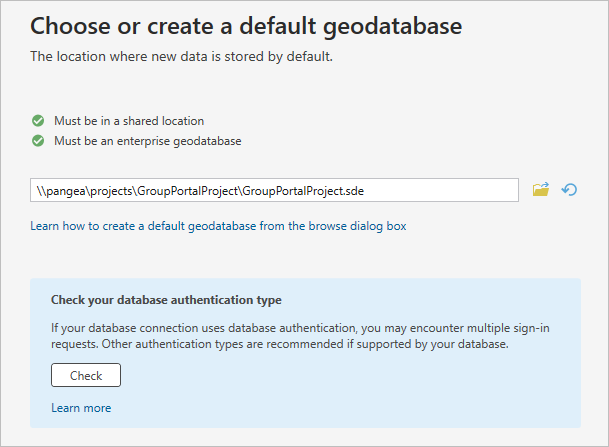This screenshot has height=447, width=609.
Task: Click green checkmark beside shared location requirement
Action: point(38,121)
